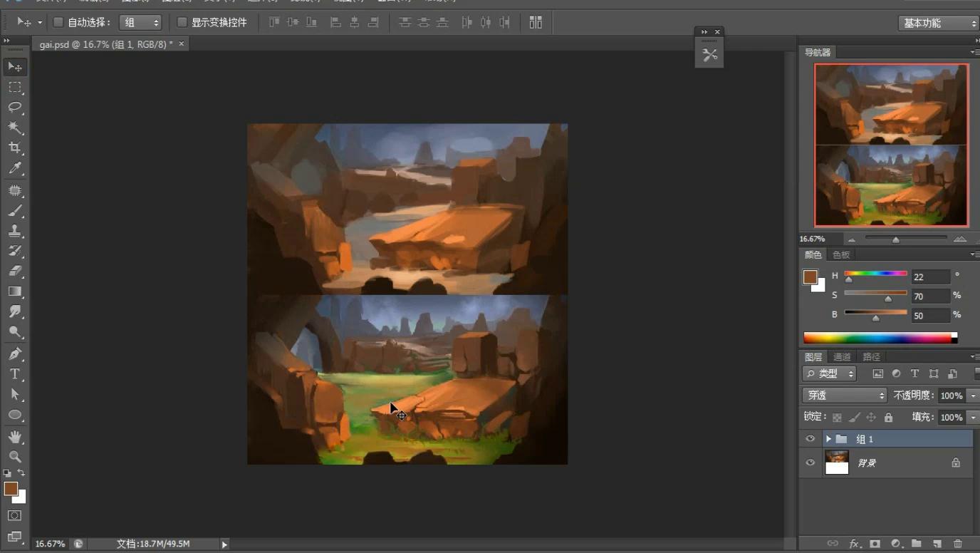Select the Lasso tool
This screenshot has height=553, width=980.
pyautogui.click(x=15, y=107)
